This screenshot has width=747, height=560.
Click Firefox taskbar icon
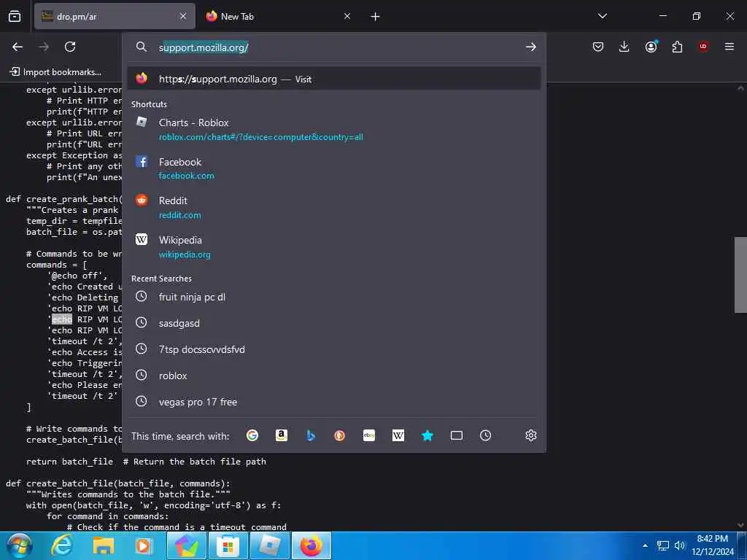click(x=311, y=545)
